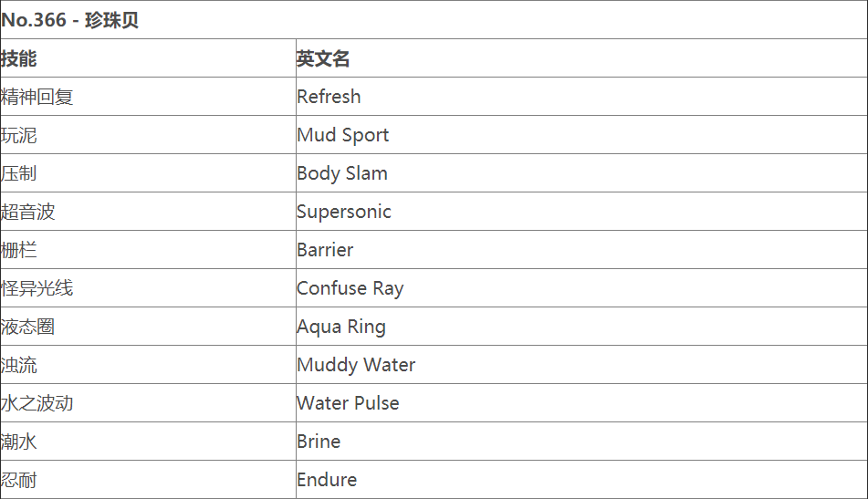Click the Mud Sport entry
The height and width of the screenshot is (499, 868).
click(x=342, y=135)
